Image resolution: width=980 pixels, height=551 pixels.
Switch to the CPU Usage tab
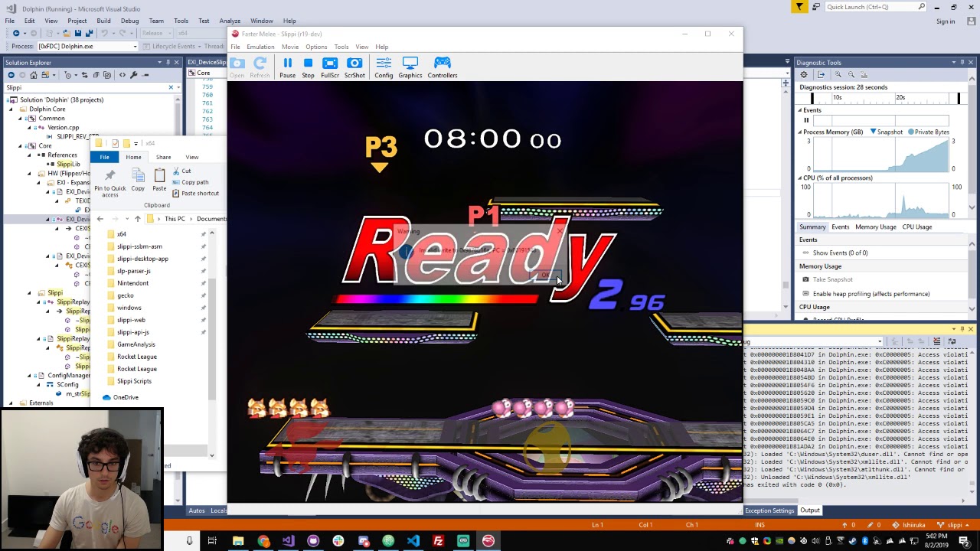pos(917,227)
